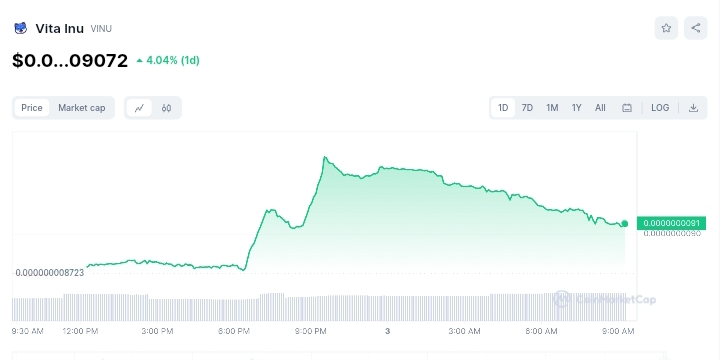Viewport: 720px width, 360px height.
Task: Click the 4.04% (1d) change indicator
Action: click(168, 60)
